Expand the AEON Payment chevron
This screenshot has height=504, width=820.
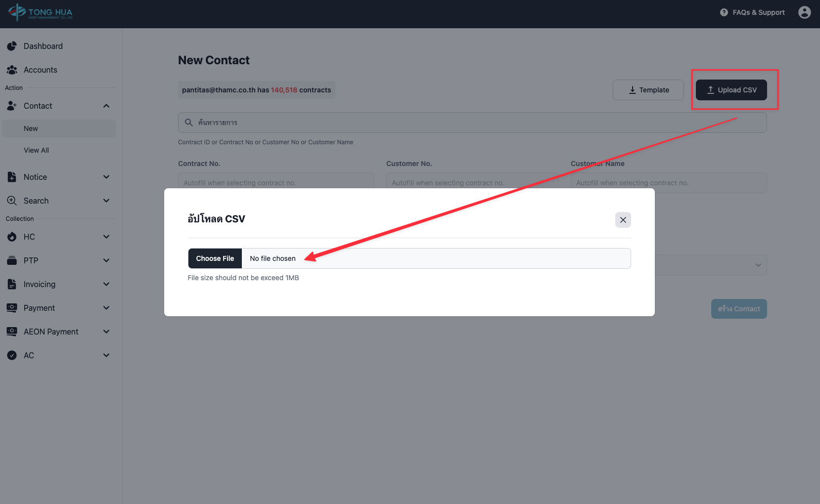pyautogui.click(x=106, y=332)
